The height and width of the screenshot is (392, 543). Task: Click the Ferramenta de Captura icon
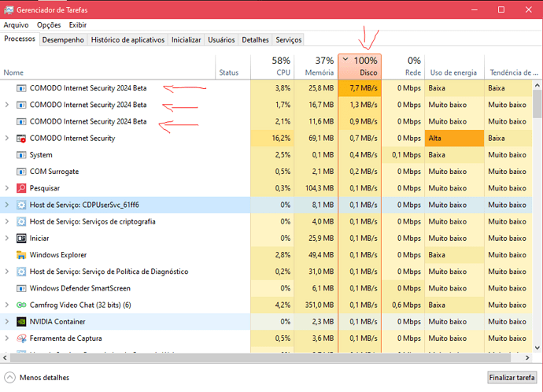coord(21,338)
